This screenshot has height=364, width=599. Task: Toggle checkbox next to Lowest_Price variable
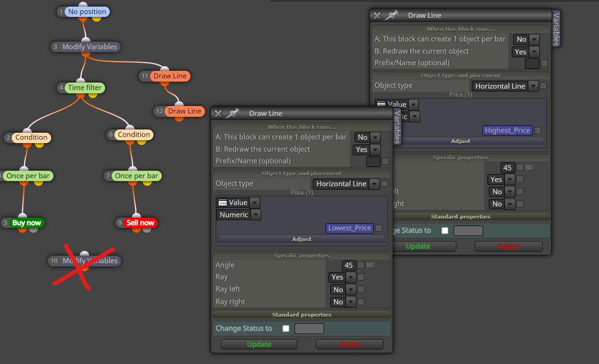click(x=379, y=228)
